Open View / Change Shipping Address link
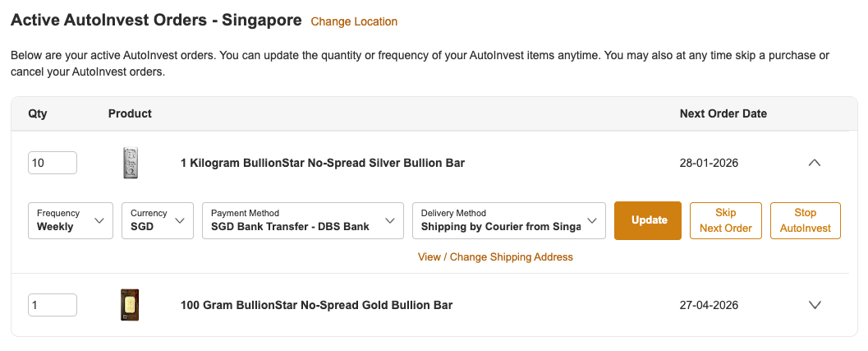The width and height of the screenshot is (868, 351). (x=495, y=256)
